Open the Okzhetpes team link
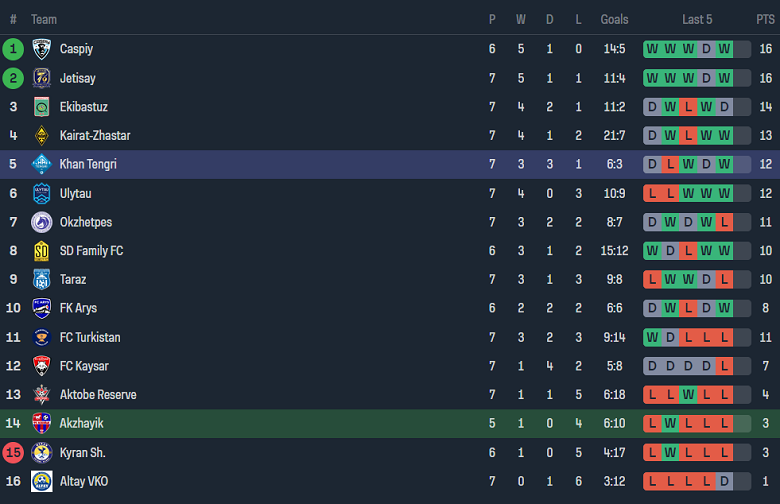Viewport: 780px width, 504px height. pos(86,222)
